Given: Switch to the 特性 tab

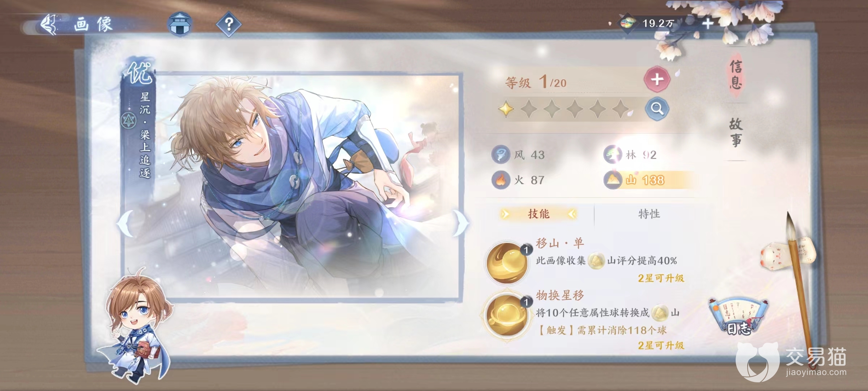Looking at the screenshot, I should click(x=649, y=214).
